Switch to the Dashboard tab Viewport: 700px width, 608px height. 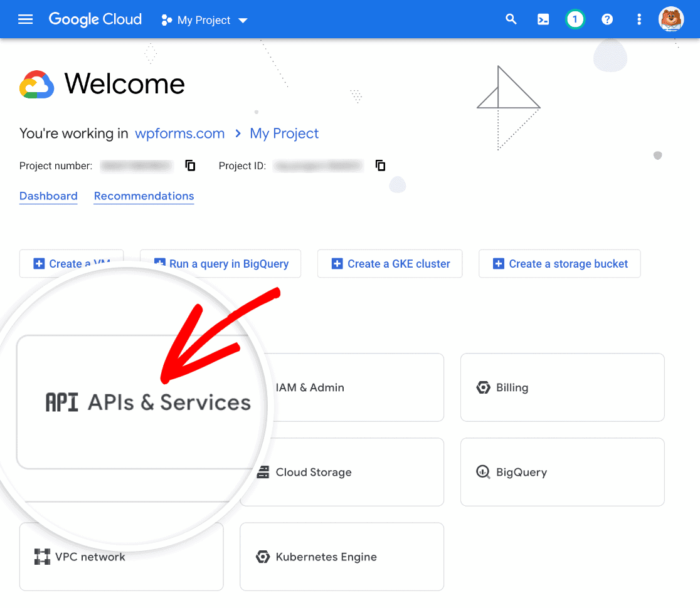(x=48, y=196)
